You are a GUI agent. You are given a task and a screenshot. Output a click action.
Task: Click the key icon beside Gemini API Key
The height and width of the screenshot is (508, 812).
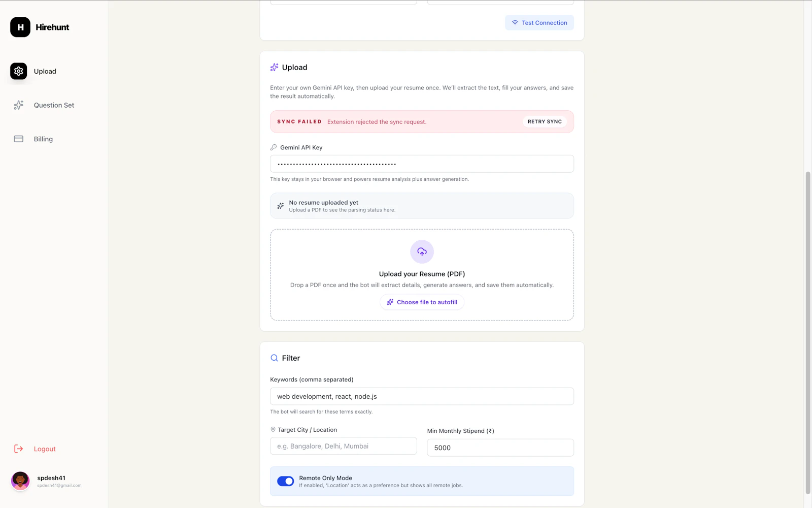pyautogui.click(x=274, y=147)
